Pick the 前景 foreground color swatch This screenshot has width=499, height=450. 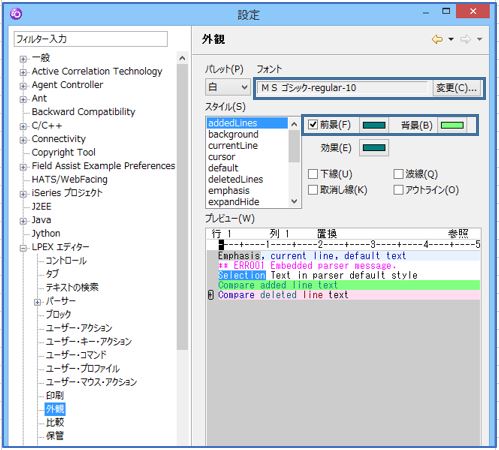click(374, 125)
